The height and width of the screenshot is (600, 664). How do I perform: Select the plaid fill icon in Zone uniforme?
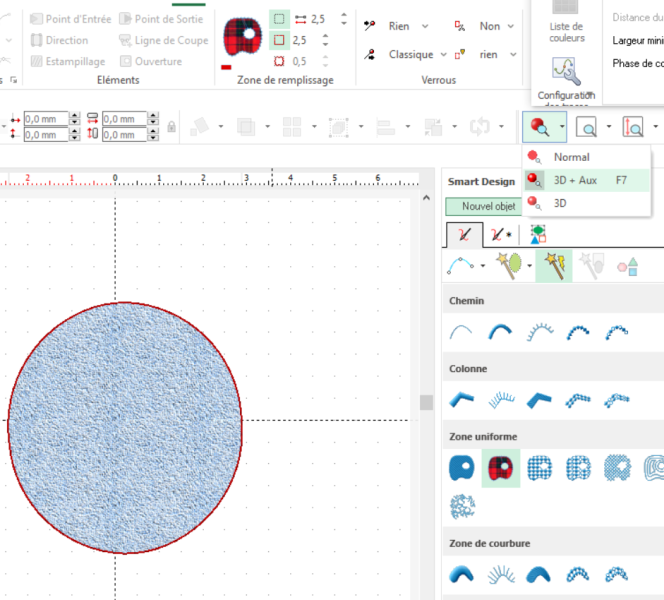click(500, 467)
